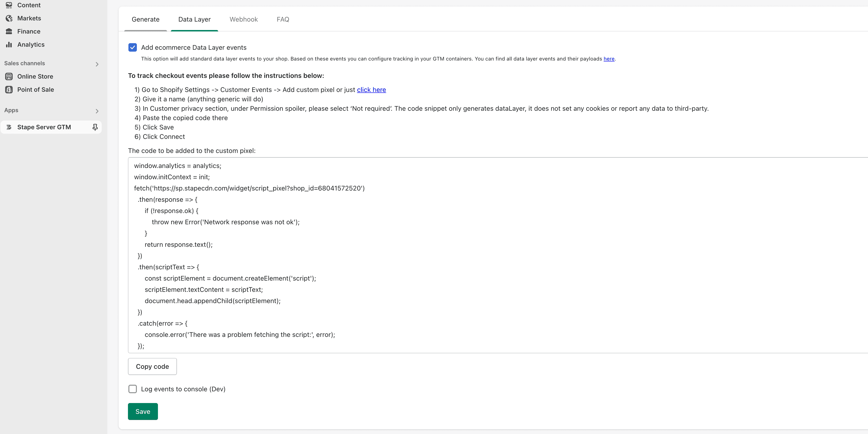Click the Finance bank icon

point(9,31)
